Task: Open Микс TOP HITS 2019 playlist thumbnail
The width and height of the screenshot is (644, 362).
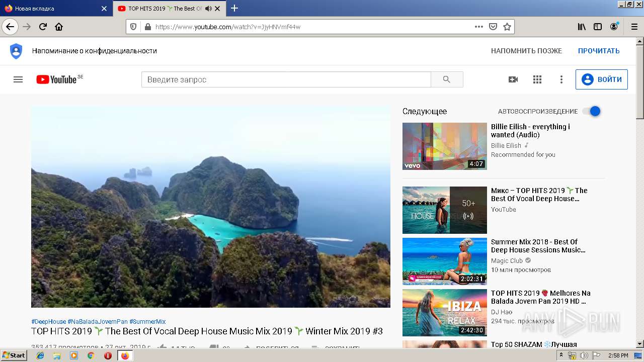Action: point(445,210)
